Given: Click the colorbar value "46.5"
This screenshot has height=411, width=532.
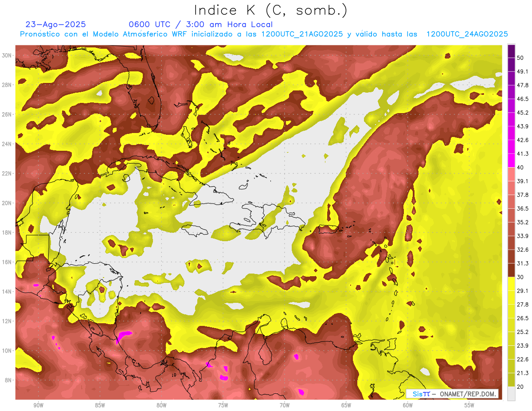Looking at the screenshot, I should tap(523, 99).
